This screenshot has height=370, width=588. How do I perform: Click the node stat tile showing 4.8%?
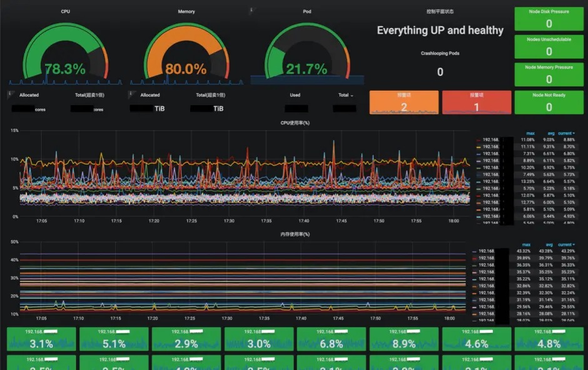point(549,339)
